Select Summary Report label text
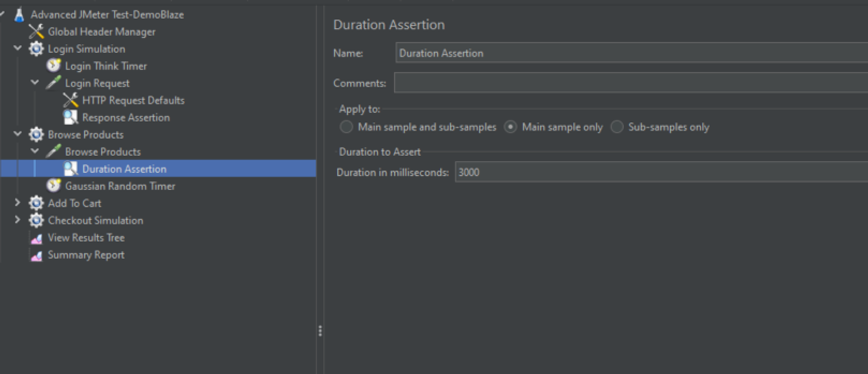The image size is (868, 374). tap(86, 255)
